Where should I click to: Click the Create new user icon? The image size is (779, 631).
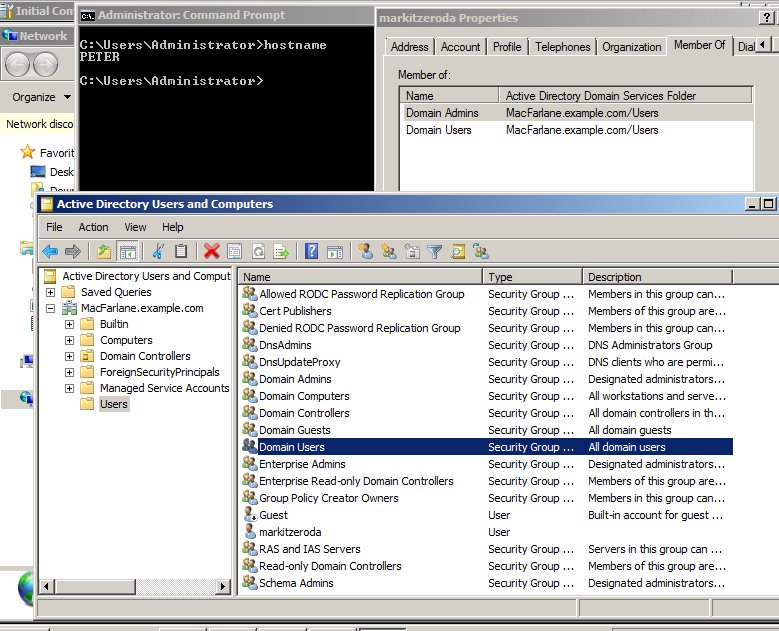[366, 251]
